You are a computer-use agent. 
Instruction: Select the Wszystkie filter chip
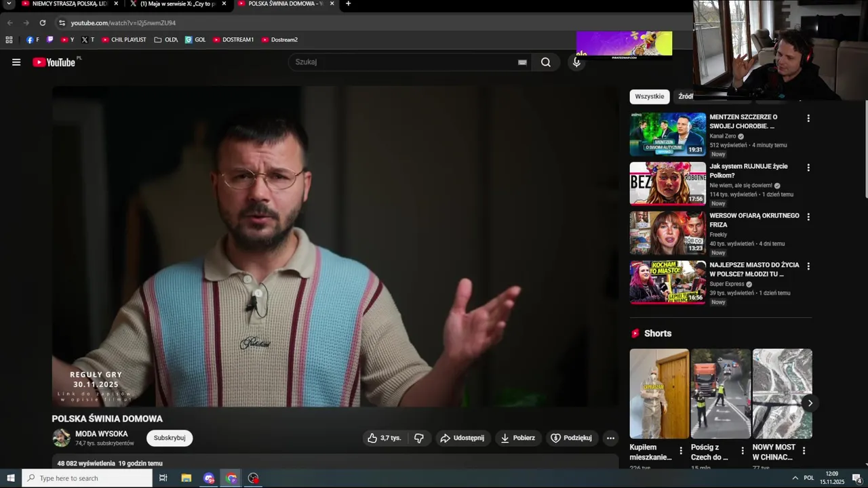pyautogui.click(x=650, y=96)
